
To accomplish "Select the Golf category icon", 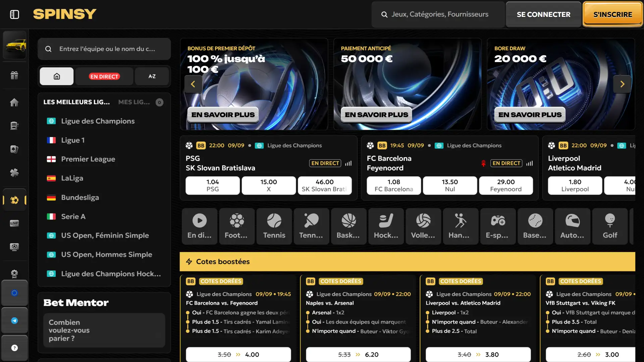I will pyautogui.click(x=610, y=226).
